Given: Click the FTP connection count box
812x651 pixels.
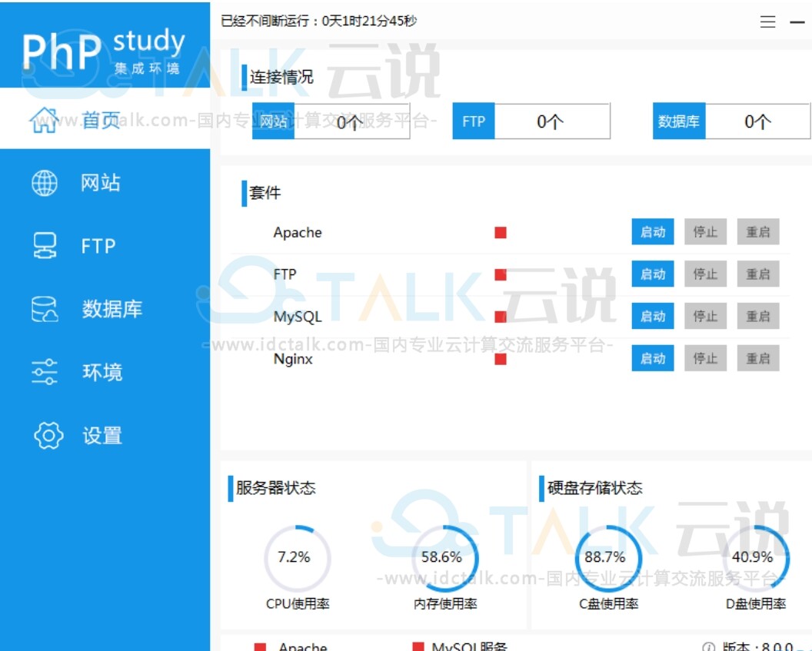Looking at the screenshot, I should click(531, 121).
